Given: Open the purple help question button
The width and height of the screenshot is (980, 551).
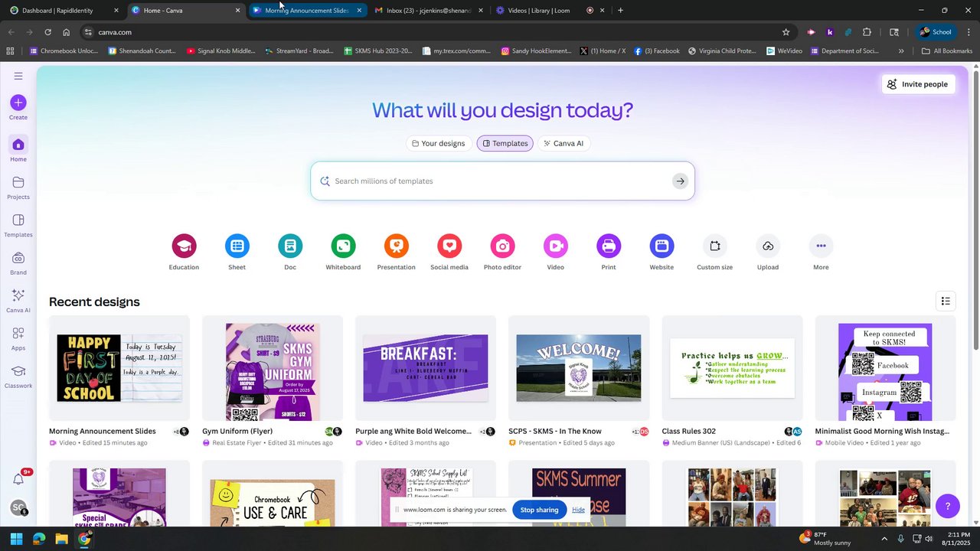Looking at the screenshot, I should pyautogui.click(x=948, y=506).
